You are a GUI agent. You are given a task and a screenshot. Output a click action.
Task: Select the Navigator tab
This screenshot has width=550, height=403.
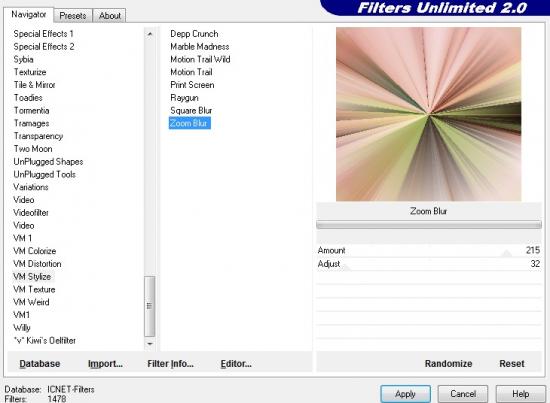click(29, 14)
